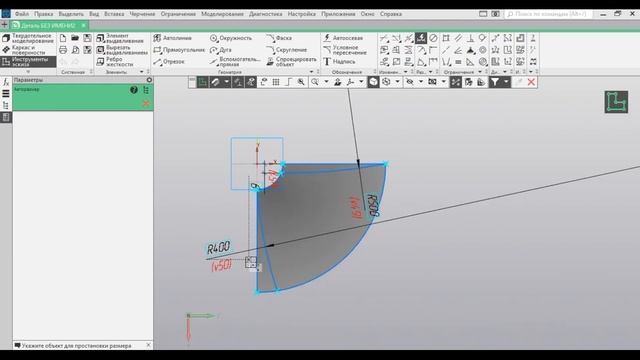Click the perpendicularity constraint icon
The width and height of the screenshot is (640, 360).
(x=471, y=38)
